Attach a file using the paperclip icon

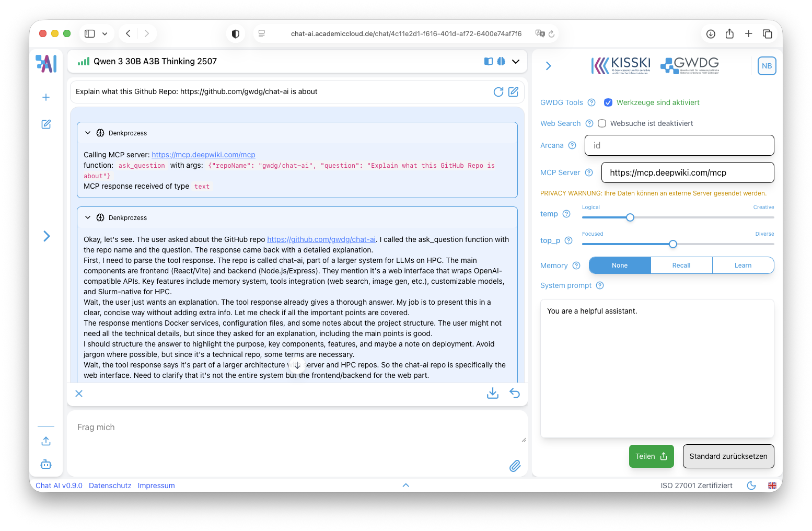515,466
